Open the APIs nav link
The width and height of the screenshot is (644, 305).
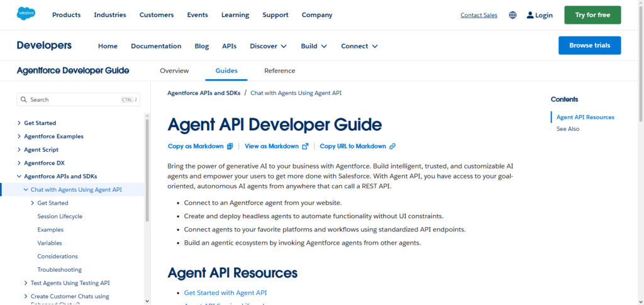click(x=229, y=46)
